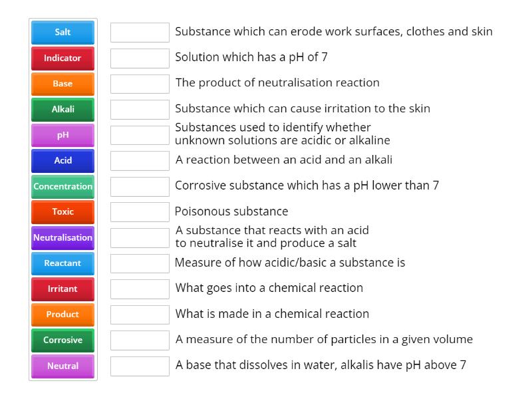Click the answer box beside the erosion definition
Screen dimensions: 532x399
click(140, 32)
